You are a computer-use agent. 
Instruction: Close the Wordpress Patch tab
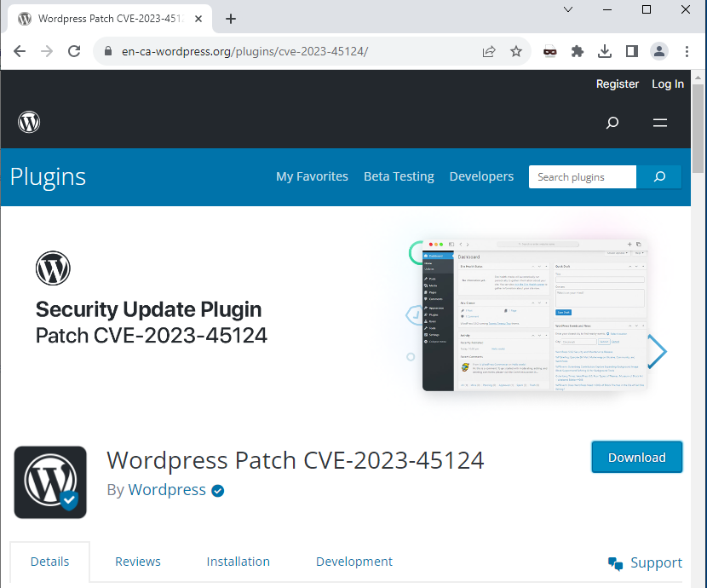[198, 19]
